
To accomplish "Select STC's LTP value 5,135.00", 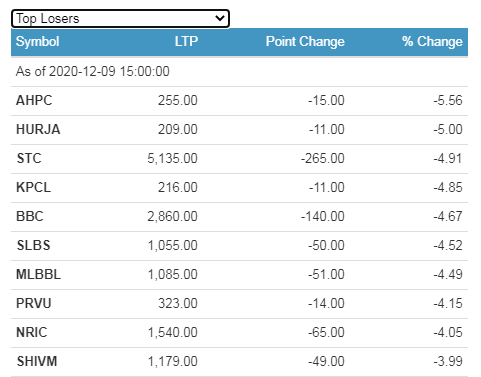I will [x=172, y=158].
